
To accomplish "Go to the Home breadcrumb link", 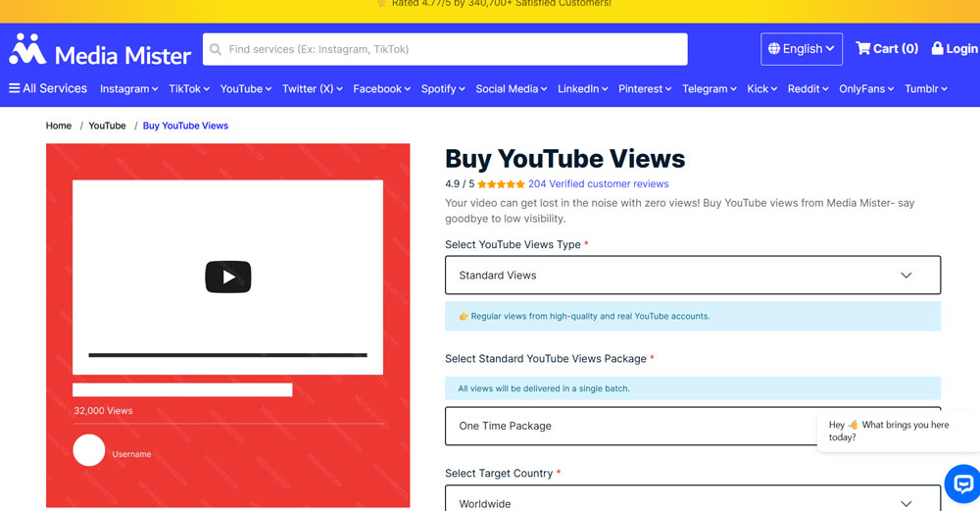I will [59, 126].
